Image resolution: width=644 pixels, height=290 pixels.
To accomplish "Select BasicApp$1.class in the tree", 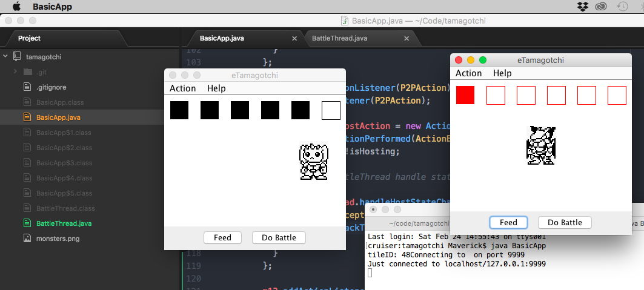I will click(x=64, y=133).
